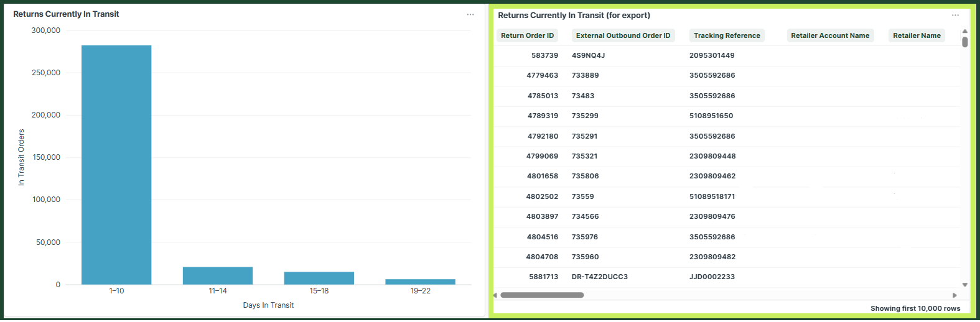Select return order ID 4799069 cell
This screenshot has width=980, height=322.
coord(542,156)
